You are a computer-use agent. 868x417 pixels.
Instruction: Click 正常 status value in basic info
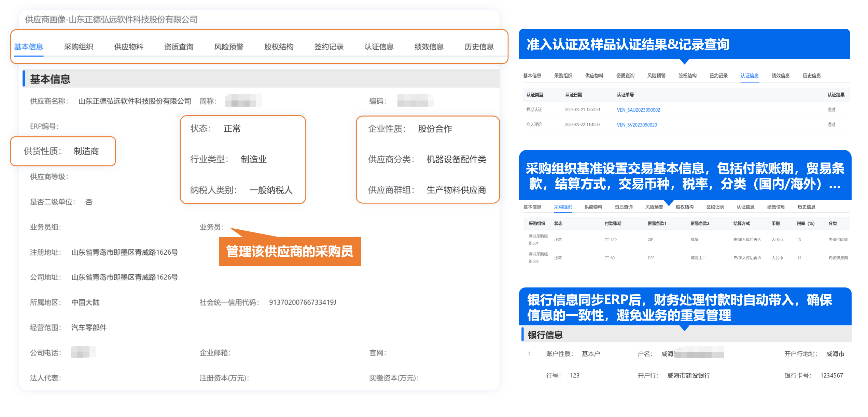[x=232, y=129]
